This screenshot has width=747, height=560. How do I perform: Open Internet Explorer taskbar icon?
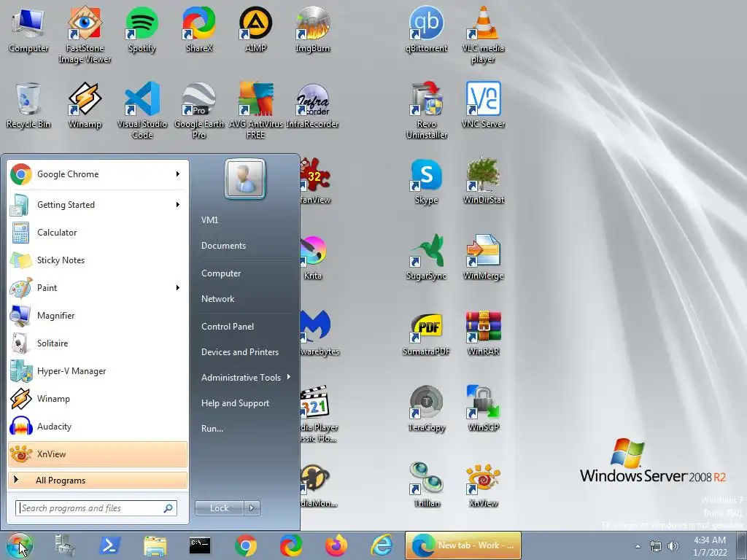click(381, 545)
